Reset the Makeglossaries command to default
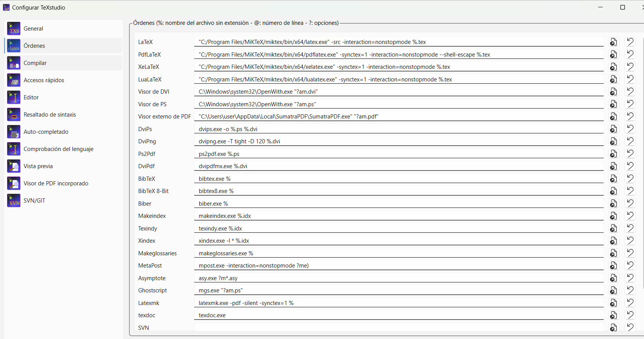 630,253
